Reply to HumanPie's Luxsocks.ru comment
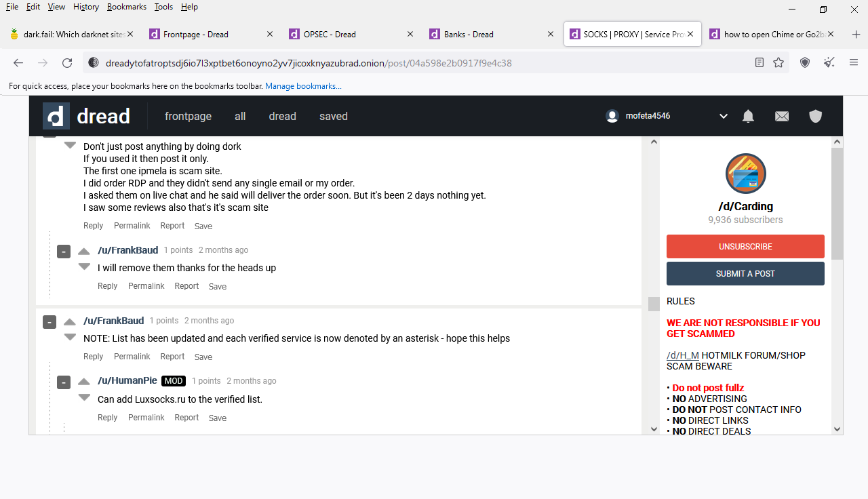Screen dimensions: 868x499 point(107,418)
